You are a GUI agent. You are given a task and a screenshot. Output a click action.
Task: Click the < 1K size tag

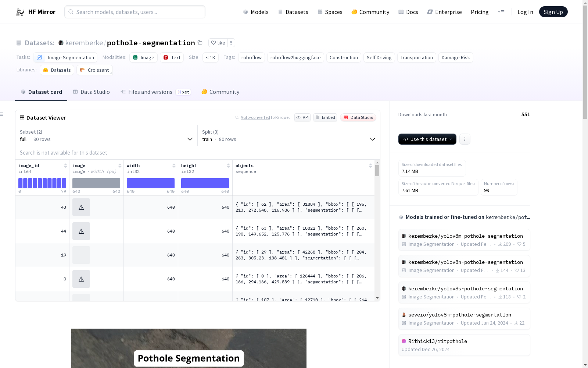[211, 57]
